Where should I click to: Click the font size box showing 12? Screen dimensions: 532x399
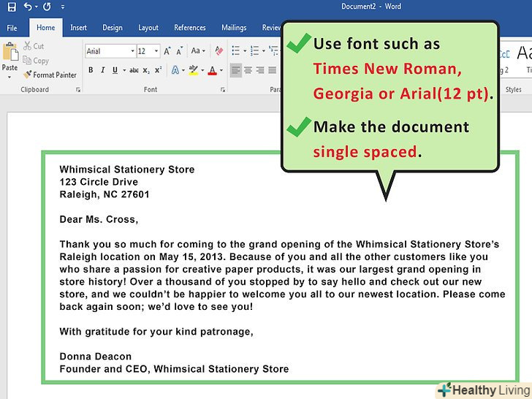coord(145,51)
